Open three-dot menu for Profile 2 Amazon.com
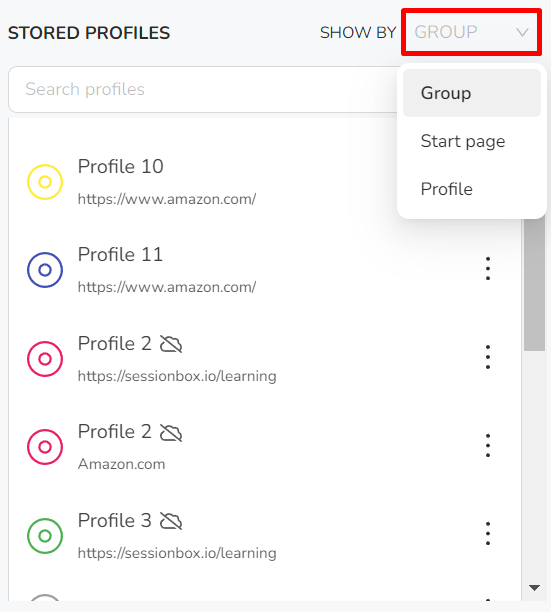 488,445
